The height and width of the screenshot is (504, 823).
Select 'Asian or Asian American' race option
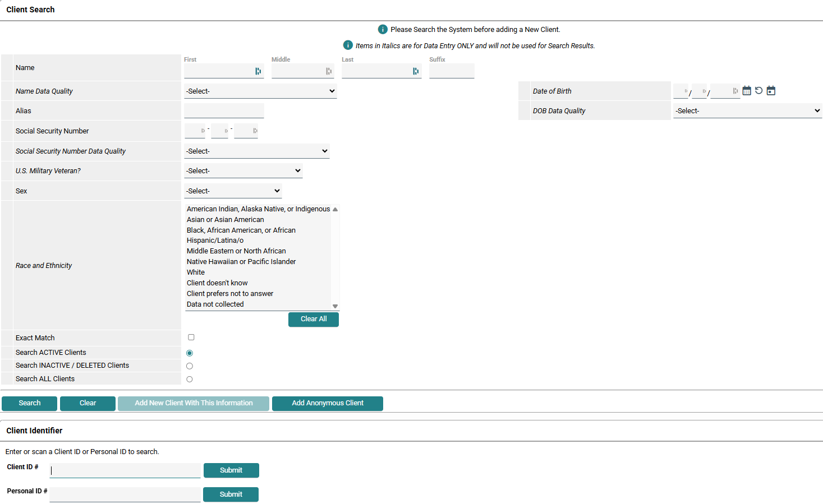point(258,220)
